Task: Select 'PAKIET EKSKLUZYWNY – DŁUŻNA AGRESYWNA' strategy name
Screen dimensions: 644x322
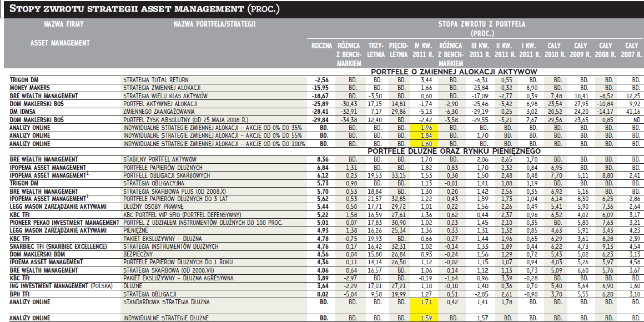Action: click(178, 278)
